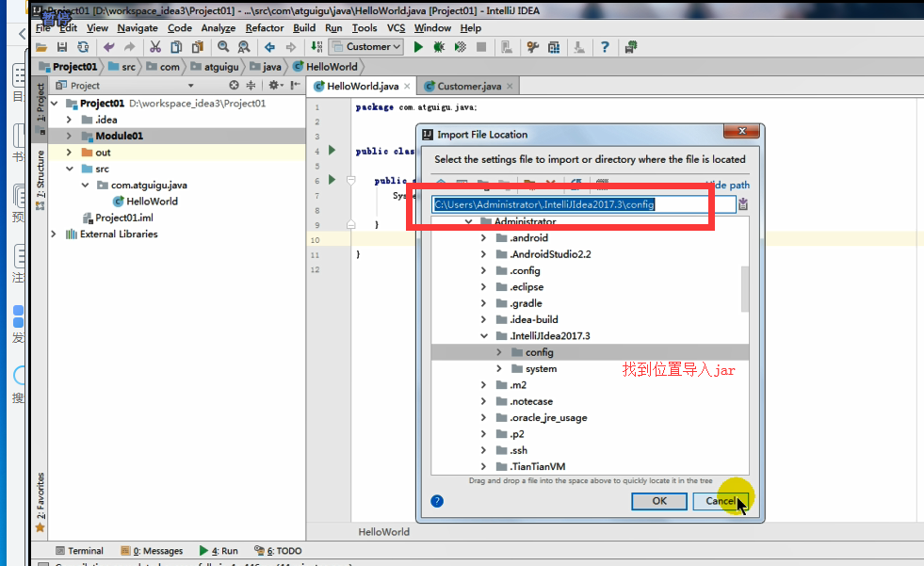Click the path history icon beside the path field
Screen dimensions: 924x566
point(743,204)
